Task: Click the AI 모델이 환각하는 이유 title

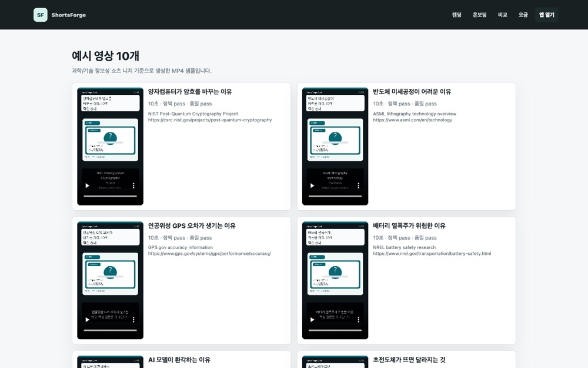Action: click(179, 360)
